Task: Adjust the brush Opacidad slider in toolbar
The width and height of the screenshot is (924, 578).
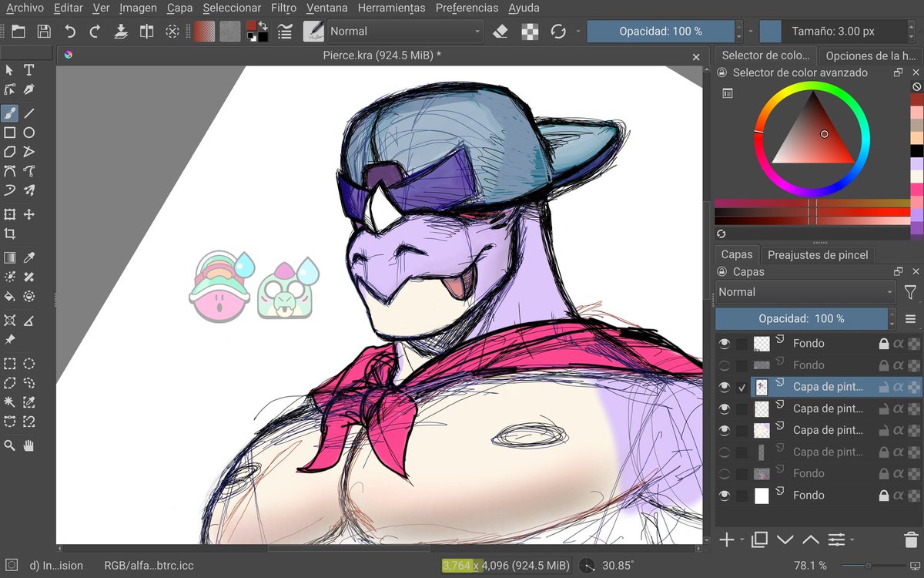Action: tap(661, 32)
